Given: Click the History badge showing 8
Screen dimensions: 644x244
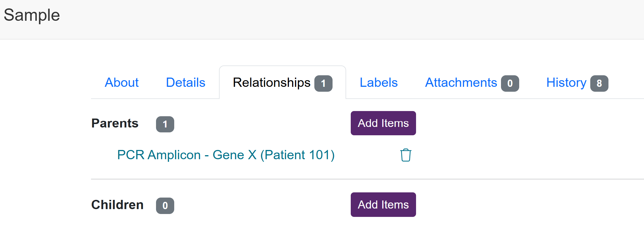Looking at the screenshot, I should pyautogui.click(x=599, y=84).
